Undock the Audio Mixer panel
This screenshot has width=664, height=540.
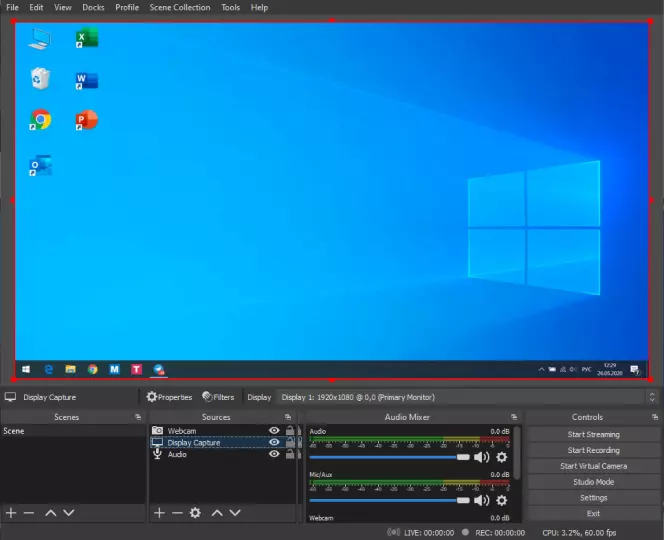pos(514,417)
